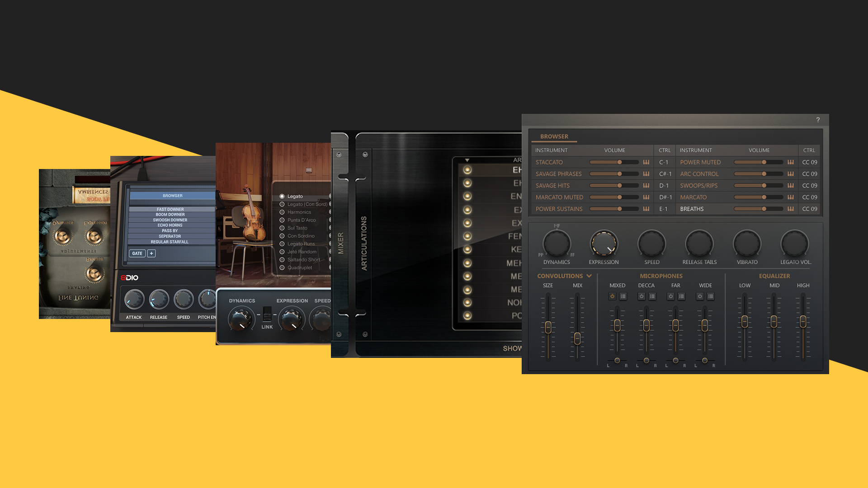
Task: Open the dropdown arrow atop the articulations list
Action: [x=468, y=160]
